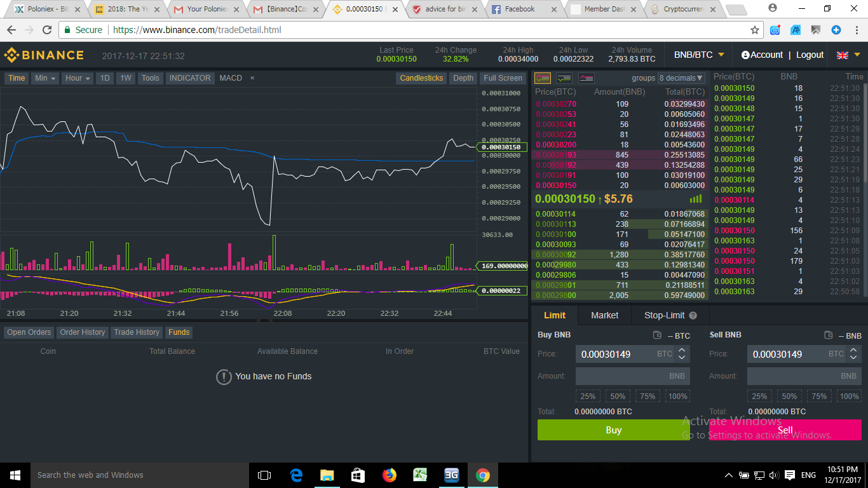Show combined buy and sell order book view
The image size is (868, 488).
point(543,78)
